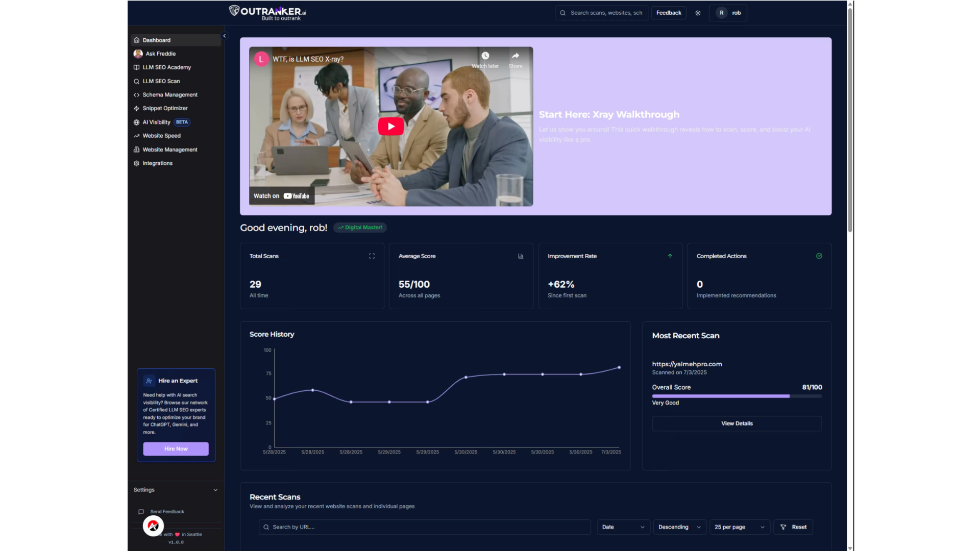Collapse the sidebar with the chevron arrow
The image size is (980, 551).
tap(224, 36)
